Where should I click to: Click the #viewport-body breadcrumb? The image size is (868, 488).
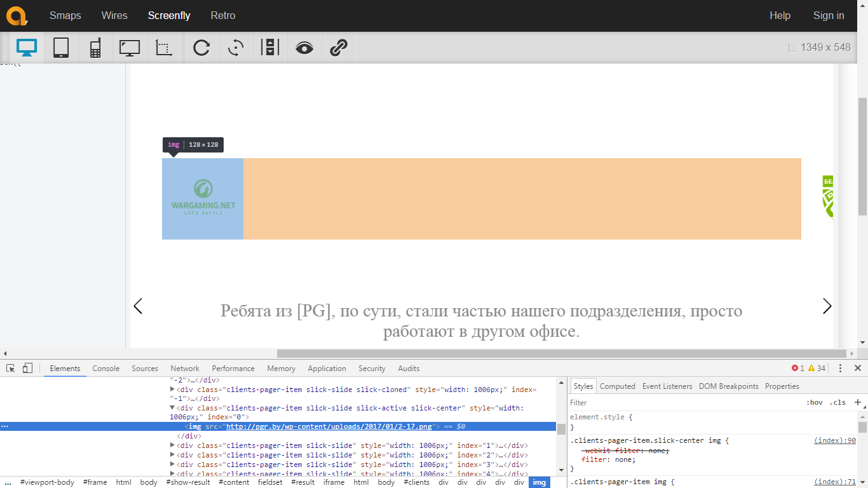pyautogui.click(x=47, y=482)
